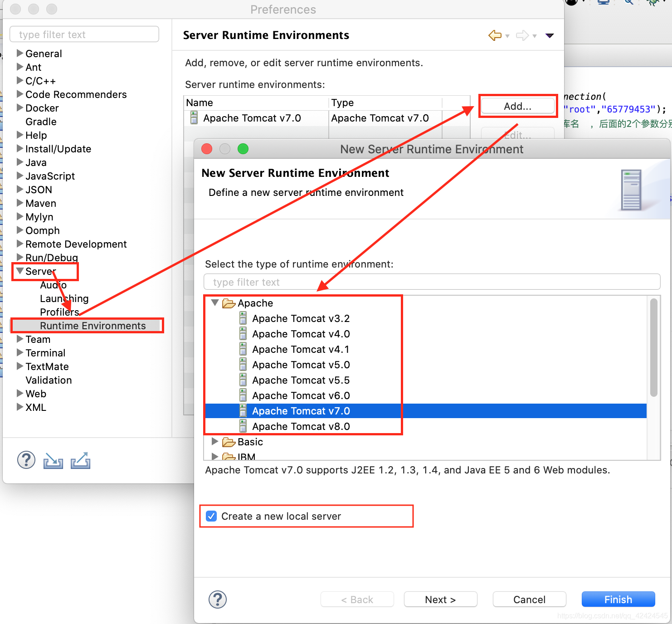Screen dimensions: 672x624
Task: Click the back navigation arrow in Preferences
Action: pos(495,35)
